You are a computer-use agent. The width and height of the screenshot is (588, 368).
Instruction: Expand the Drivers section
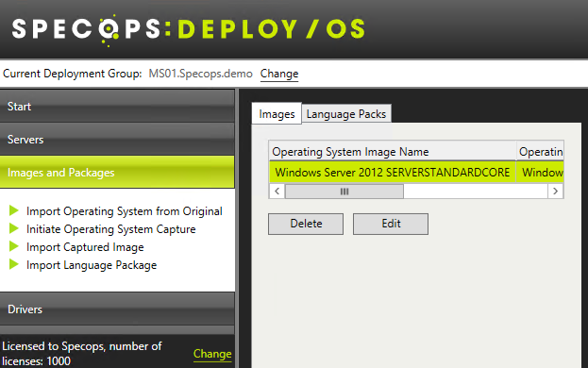[x=117, y=309]
